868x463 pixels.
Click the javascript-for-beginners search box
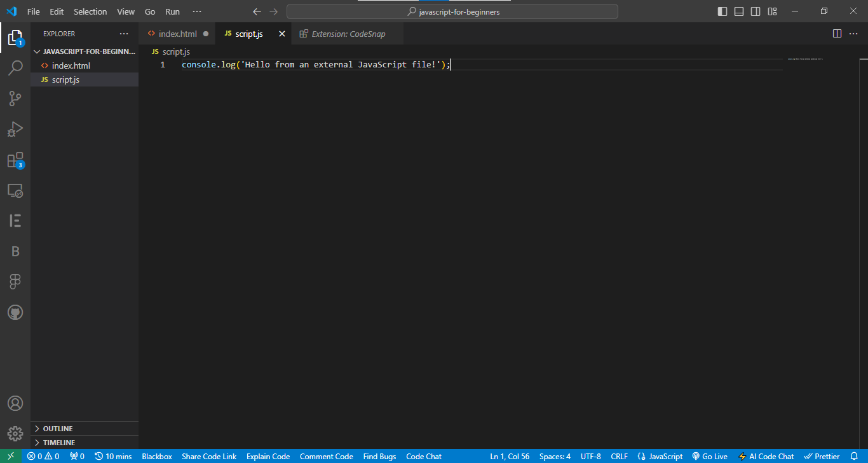[x=452, y=11]
